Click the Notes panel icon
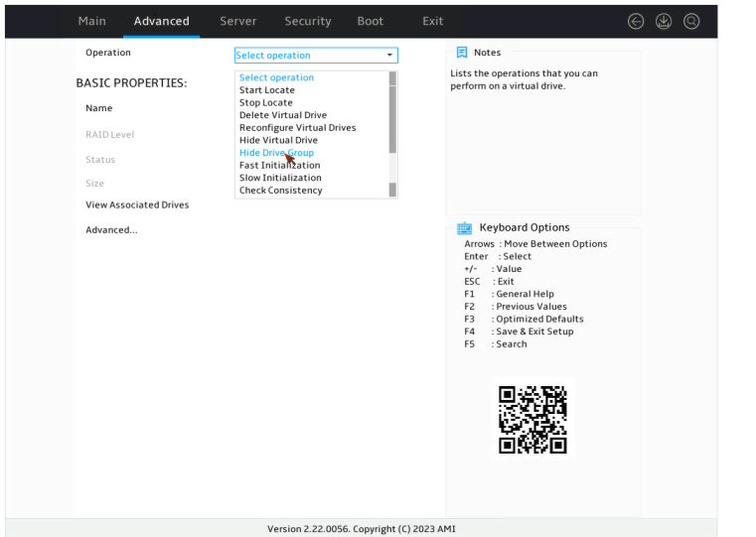 pyautogui.click(x=462, y=52)
